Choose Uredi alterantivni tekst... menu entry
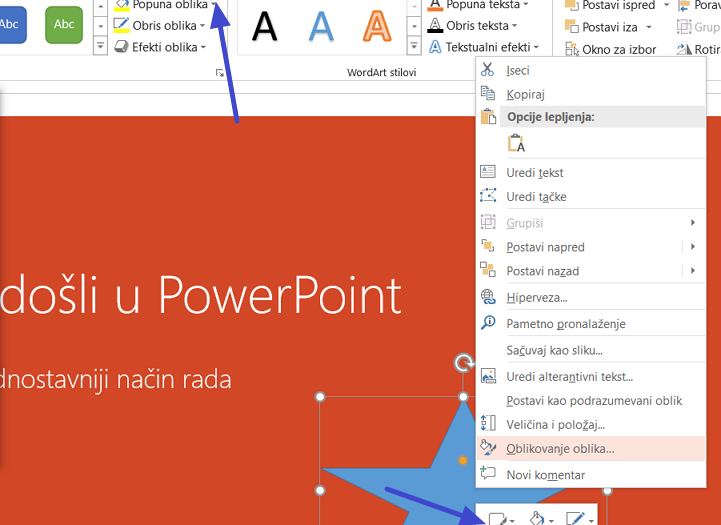 [591, 377]
